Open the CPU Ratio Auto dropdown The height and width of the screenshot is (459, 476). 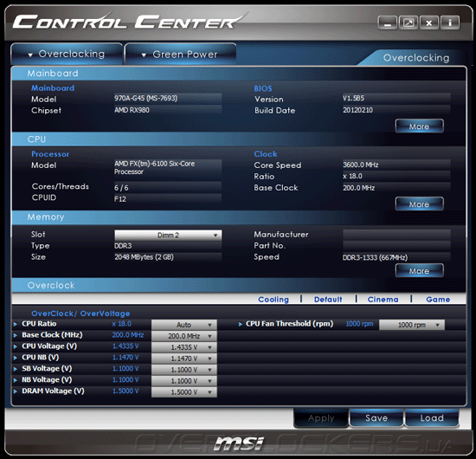(184, 325)
